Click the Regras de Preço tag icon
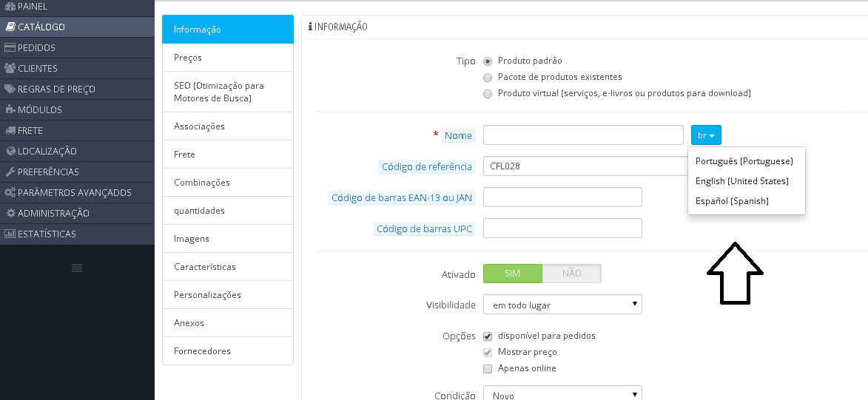868x400 pixels. 10,89
